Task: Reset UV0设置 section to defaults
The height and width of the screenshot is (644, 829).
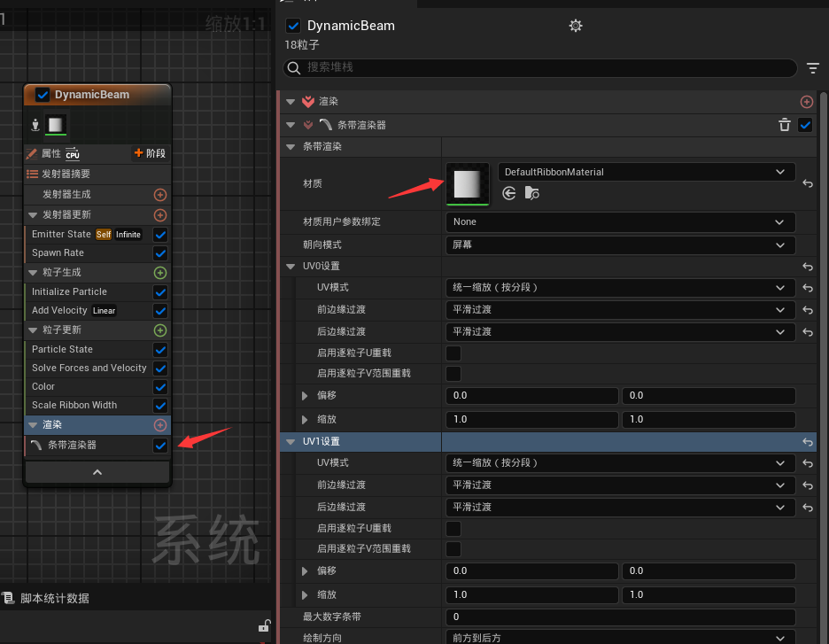Action: [x=808, y=267]
